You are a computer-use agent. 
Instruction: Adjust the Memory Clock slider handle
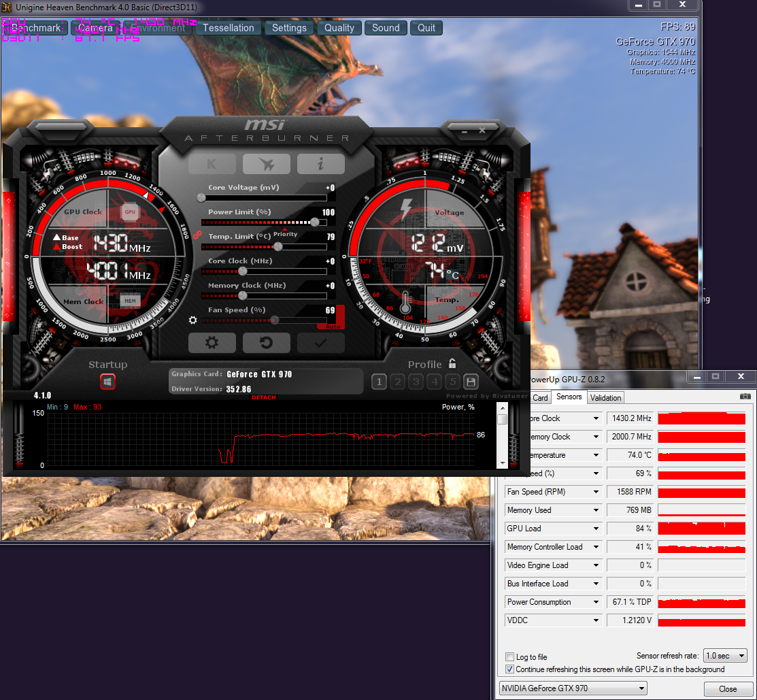point(242,295)
